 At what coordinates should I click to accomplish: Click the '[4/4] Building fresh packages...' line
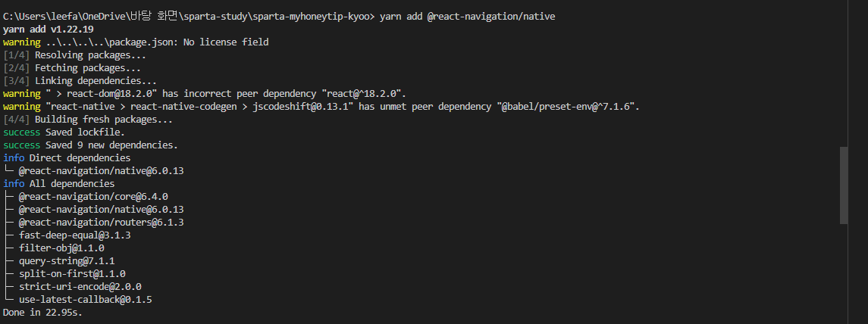coord(88,120)
